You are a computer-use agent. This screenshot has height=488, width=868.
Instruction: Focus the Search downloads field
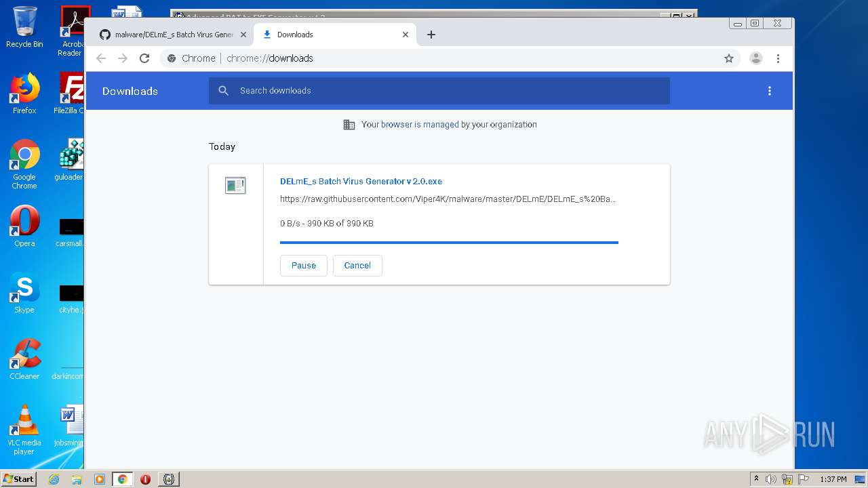[439, 91]
